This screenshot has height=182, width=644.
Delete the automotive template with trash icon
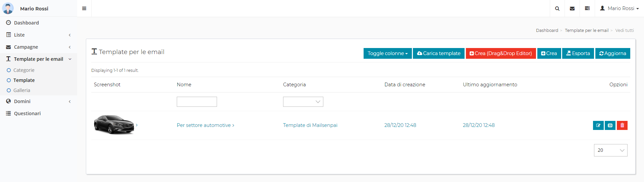pos(622,125)
